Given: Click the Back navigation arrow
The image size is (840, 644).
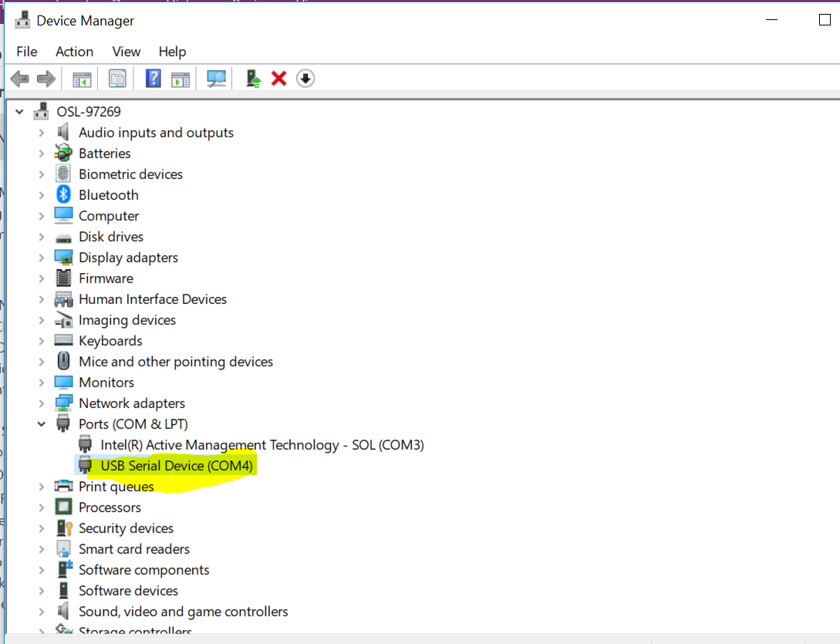Looking at the screenshot, I should click(19, 78).
